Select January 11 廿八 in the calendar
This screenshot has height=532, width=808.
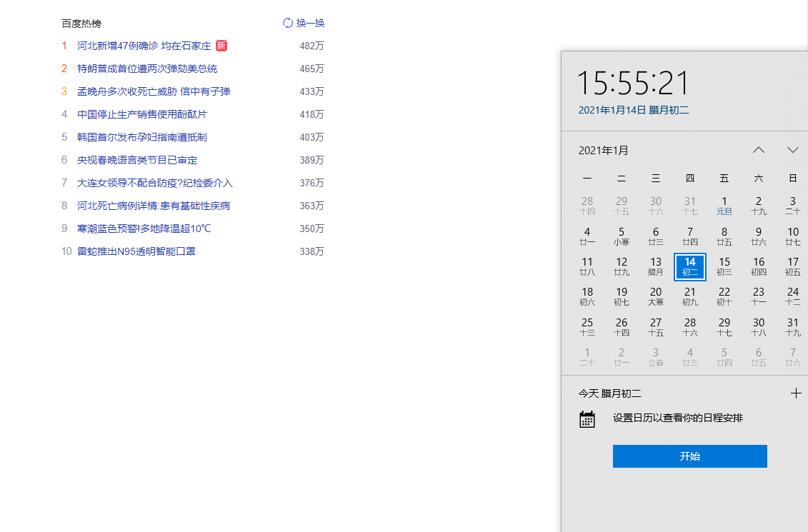(587, 267)
